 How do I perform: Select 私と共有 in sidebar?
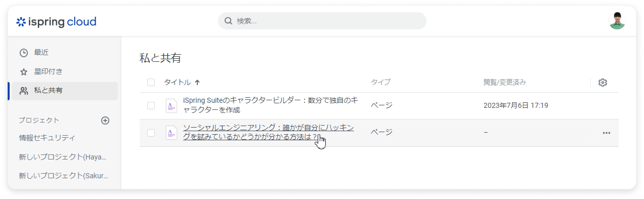tap(48, 91)
